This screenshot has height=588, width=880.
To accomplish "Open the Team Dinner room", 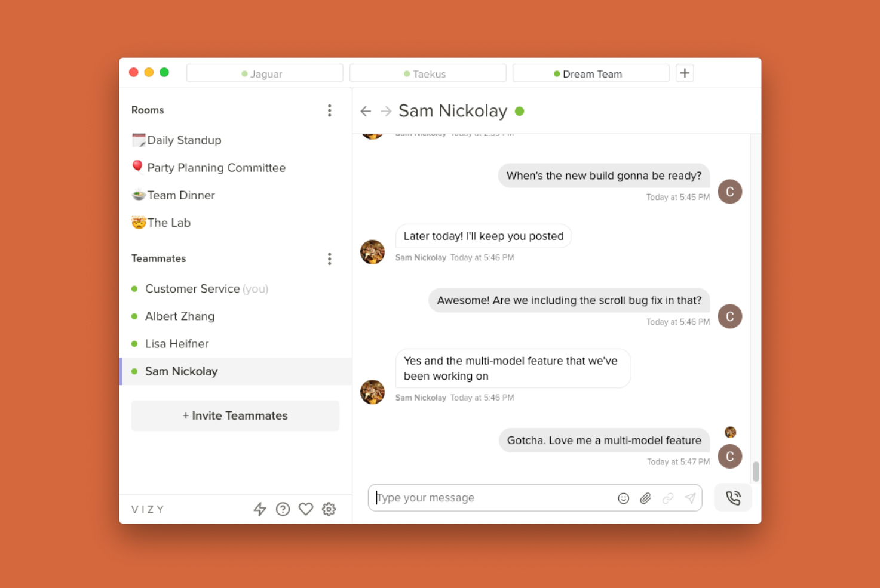I will click(x=236, y=195).
